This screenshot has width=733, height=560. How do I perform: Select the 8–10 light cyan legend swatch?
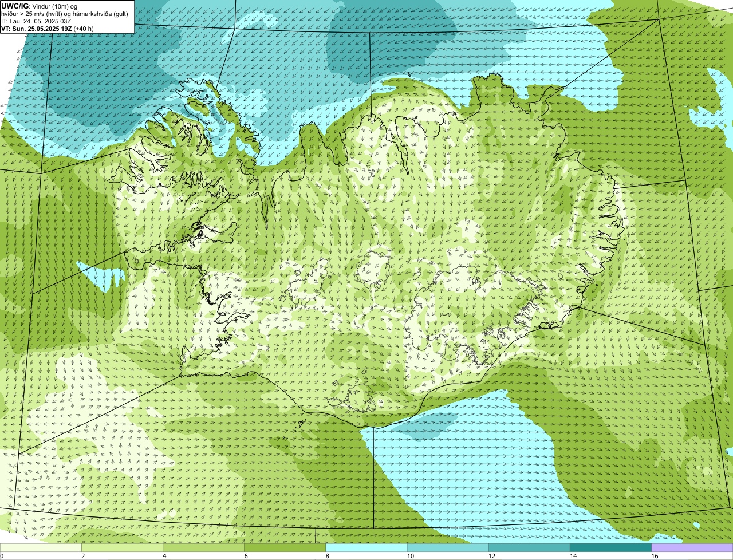[366, 548]
